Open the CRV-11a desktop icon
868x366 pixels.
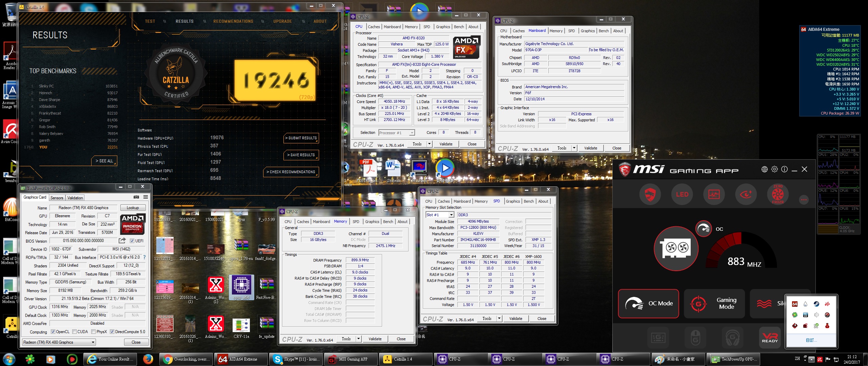241,328
